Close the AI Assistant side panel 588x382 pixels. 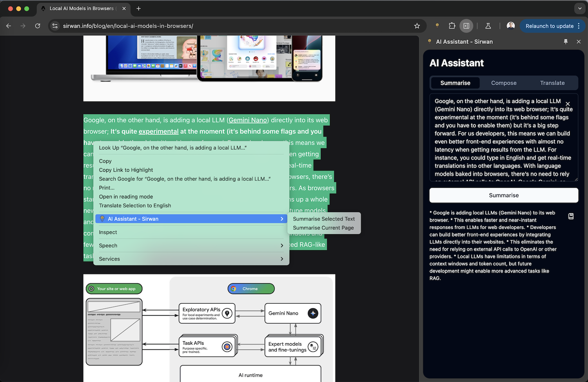point(579,42)
